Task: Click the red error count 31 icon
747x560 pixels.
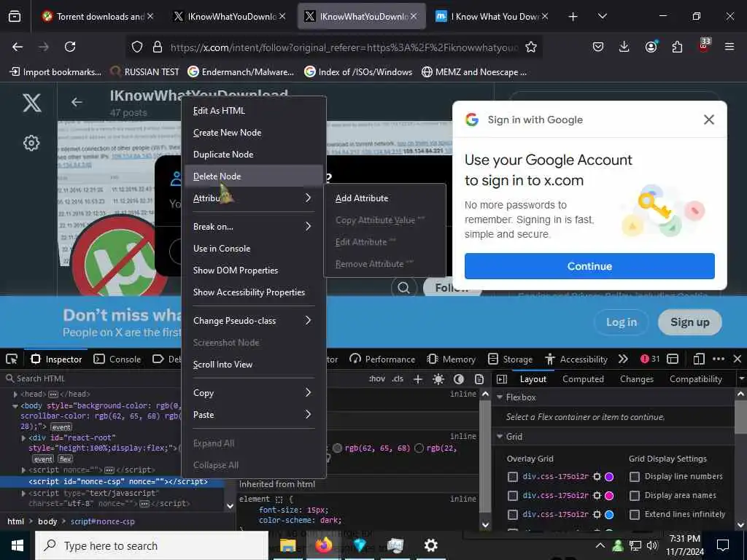Action: click(650, 359)
